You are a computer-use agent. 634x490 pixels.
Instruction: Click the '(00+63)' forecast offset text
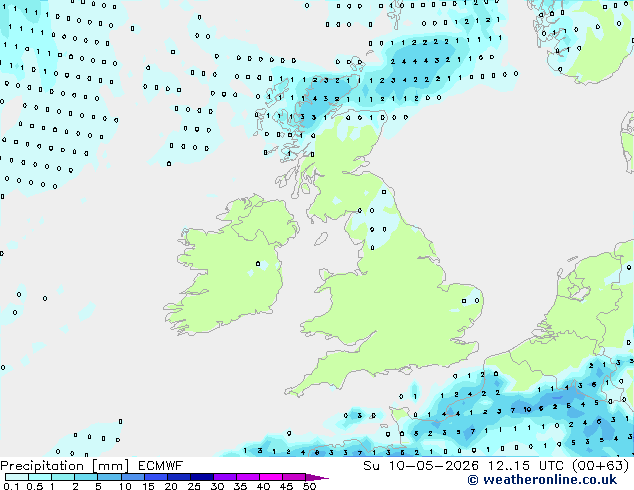600,466
